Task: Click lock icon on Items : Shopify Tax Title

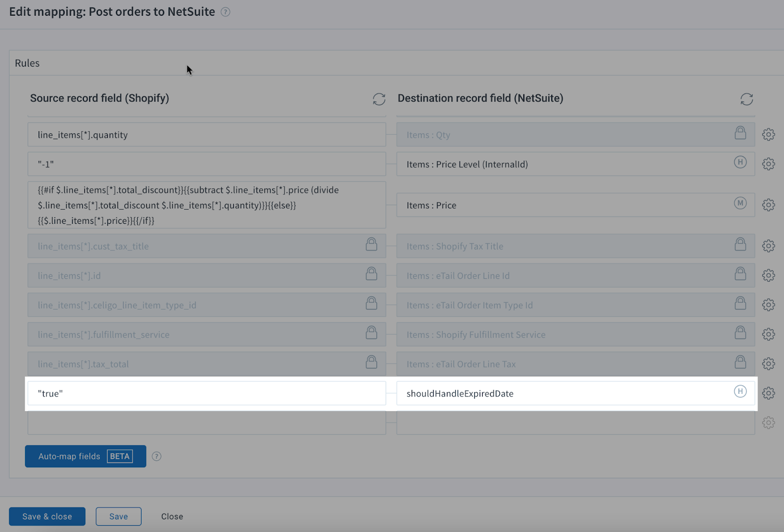Action: tap(740, 244)
